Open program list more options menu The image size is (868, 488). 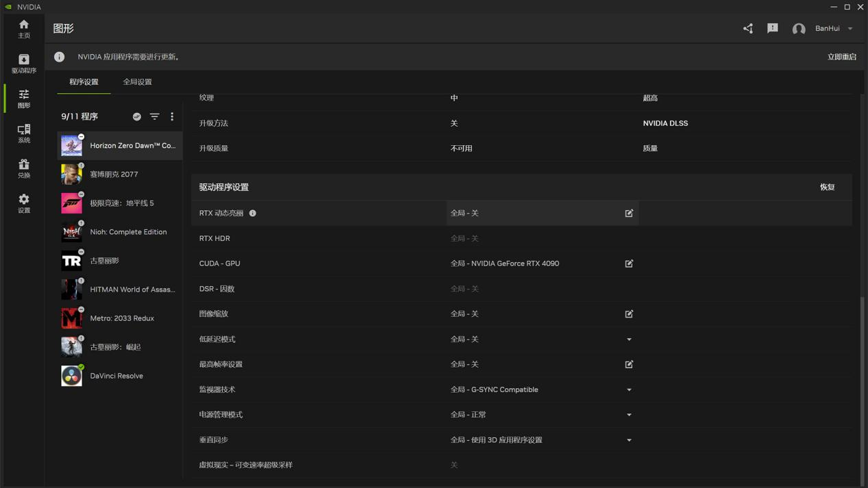click(172, 117)
